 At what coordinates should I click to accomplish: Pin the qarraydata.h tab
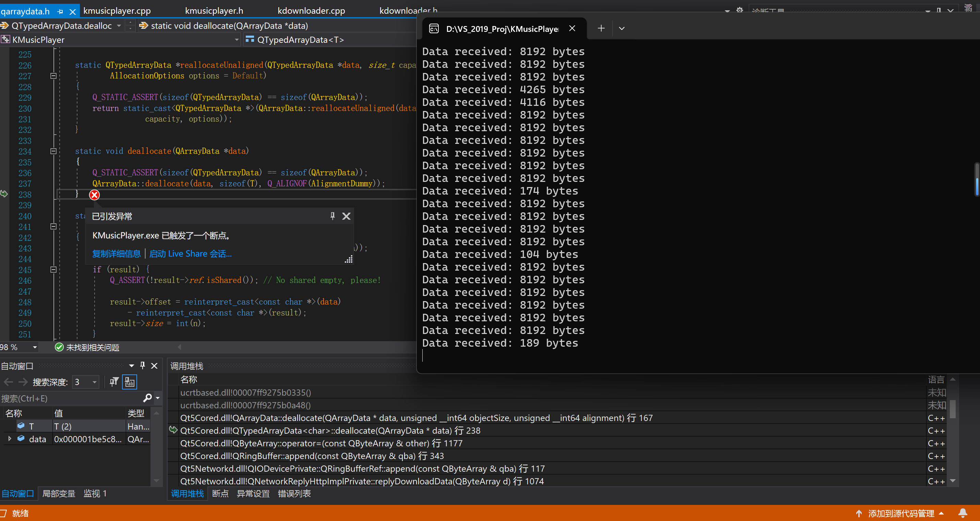pyautogui.click(x=60, y=12)
